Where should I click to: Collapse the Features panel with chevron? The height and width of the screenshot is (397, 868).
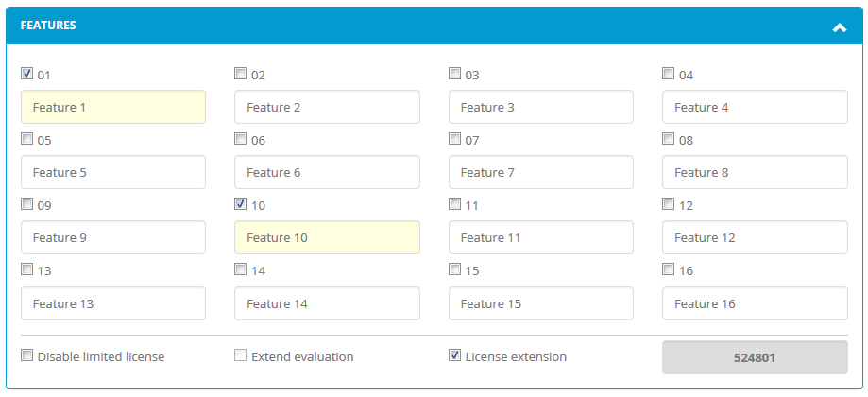coord(840,27)
